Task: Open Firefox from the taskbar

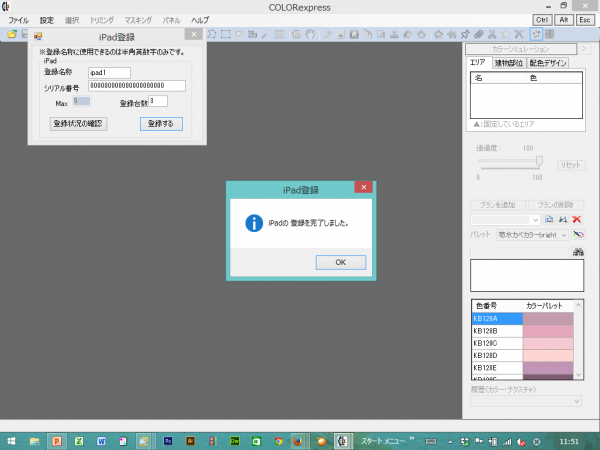Action: point(297,441)
